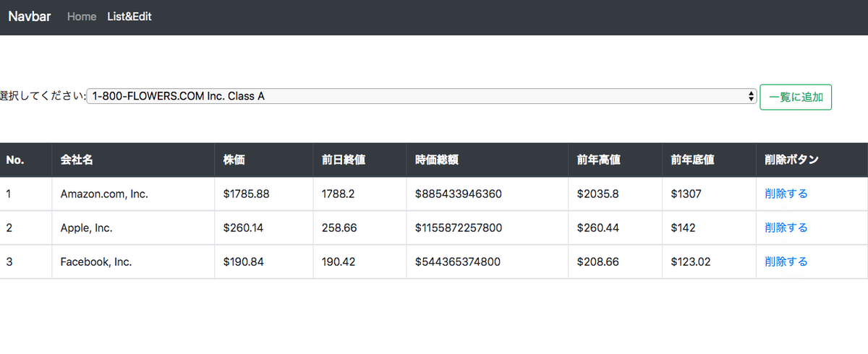868x354 pixels.
Task: Select the 時価総額 column header
Action: (x=437, y=160)
